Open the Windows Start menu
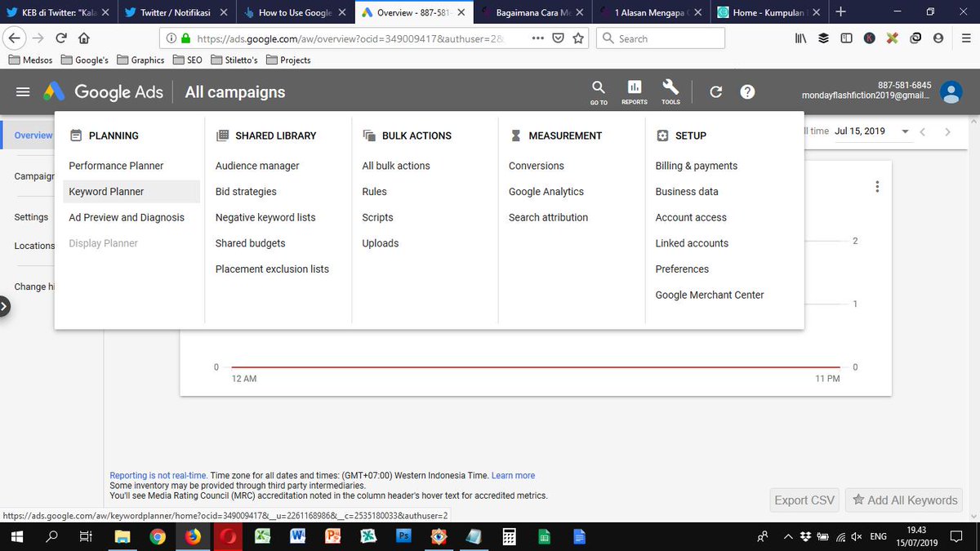980x551 pixels. coord(16,536)
